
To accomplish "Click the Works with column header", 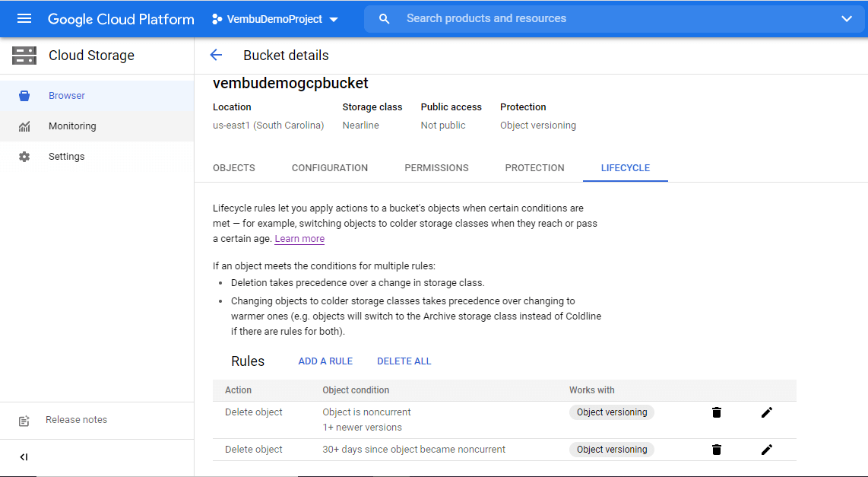I will click(592, 390).
